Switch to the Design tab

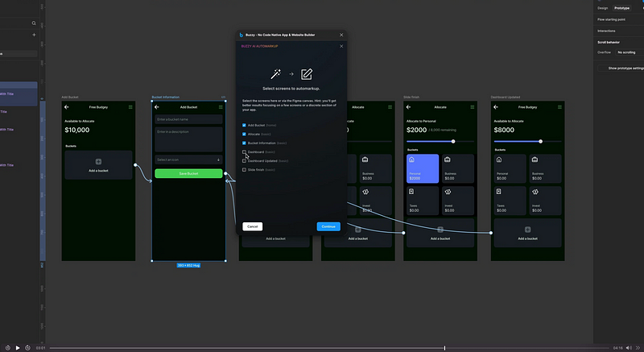pyautogui.click(x=602, y=8)
